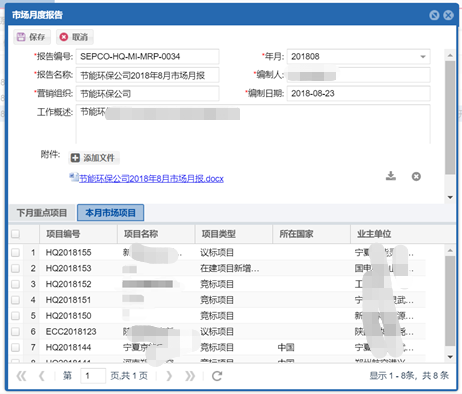
Task: Go to next page arrow
Action: 169,376
